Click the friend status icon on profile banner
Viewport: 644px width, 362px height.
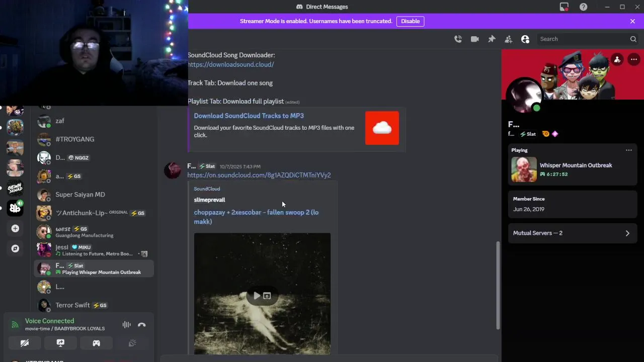(617, 59)
